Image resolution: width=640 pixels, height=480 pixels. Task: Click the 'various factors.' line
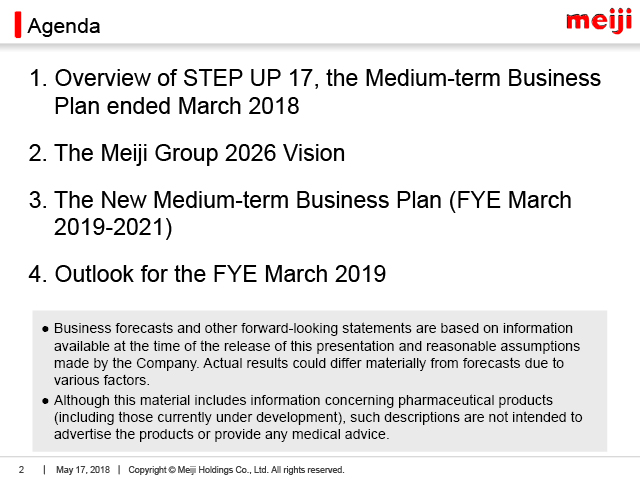pyautogui.click(x=102, y=380)
